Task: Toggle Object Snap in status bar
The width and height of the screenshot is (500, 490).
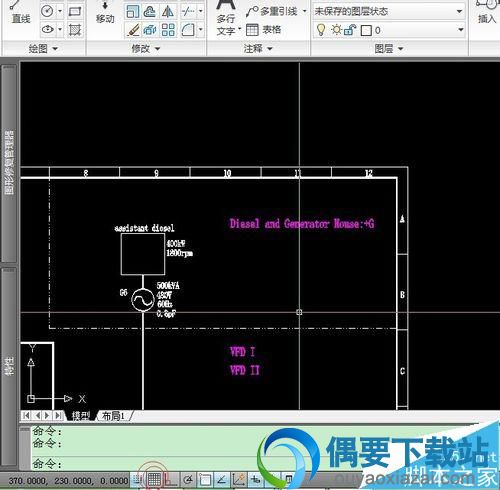Action: coord(205,480)
